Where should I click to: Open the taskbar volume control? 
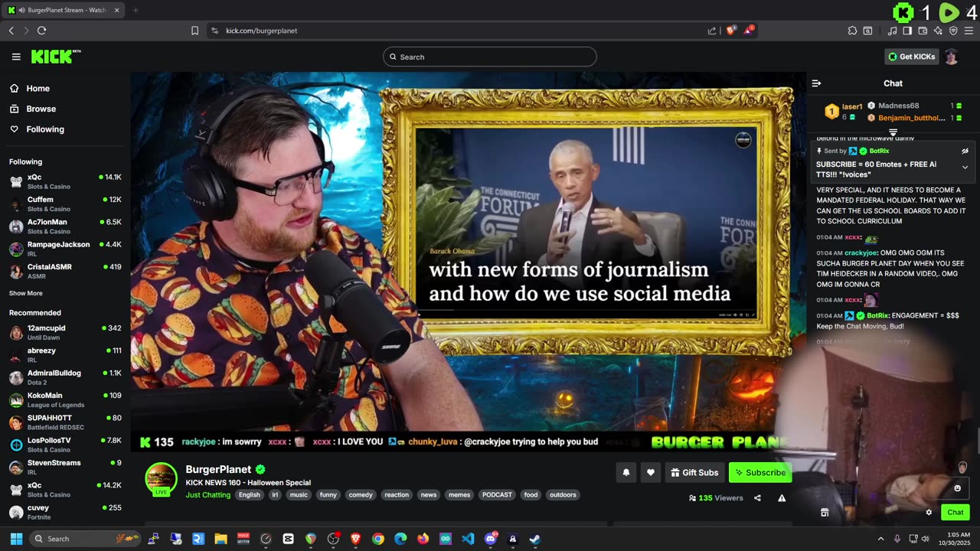click(925, 539)
